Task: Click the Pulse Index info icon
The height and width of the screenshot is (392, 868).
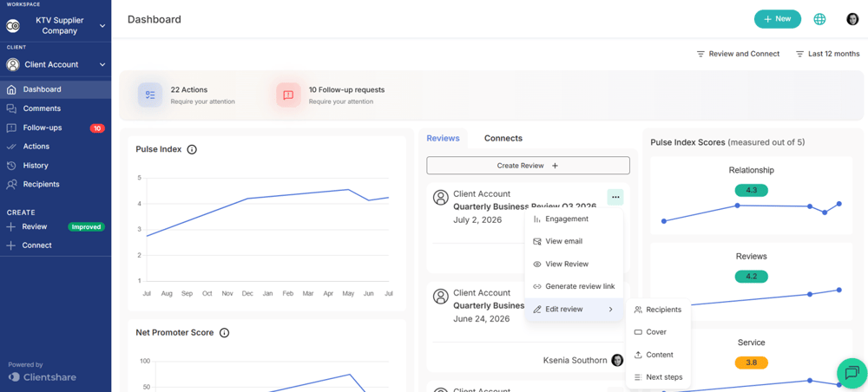Action: point(192,149)
